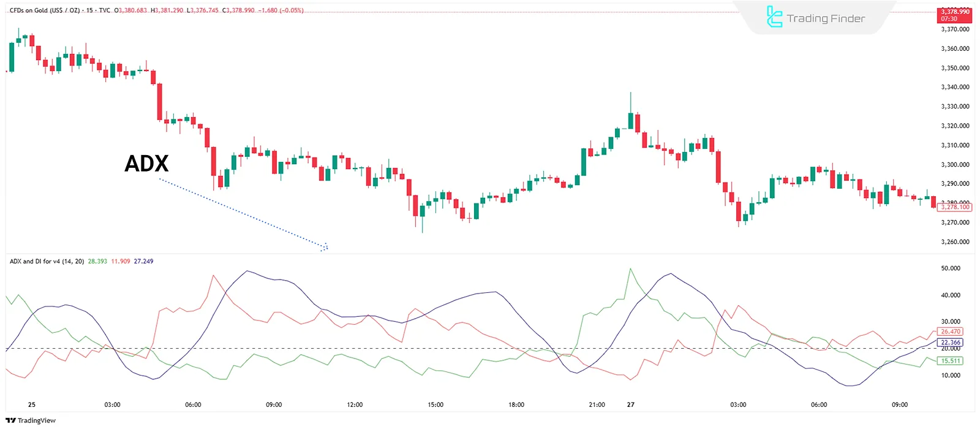Click the red 3,278.100 price marker

coord(955,207)
